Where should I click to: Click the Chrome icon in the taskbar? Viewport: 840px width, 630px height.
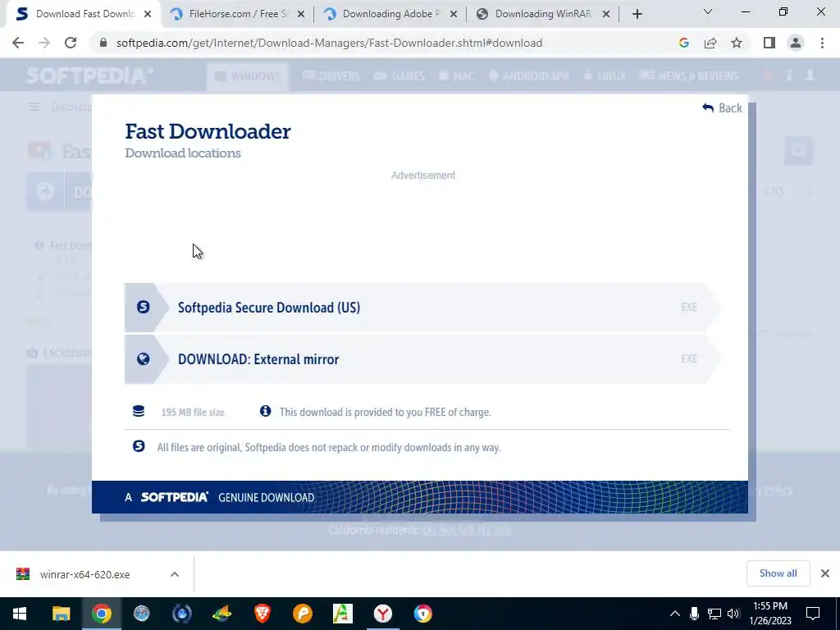[101, 614]
